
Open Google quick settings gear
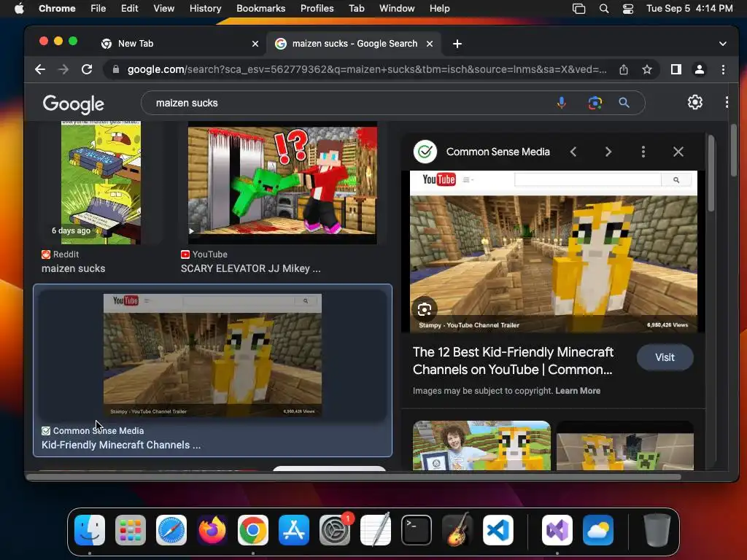(x=695, y=102)
